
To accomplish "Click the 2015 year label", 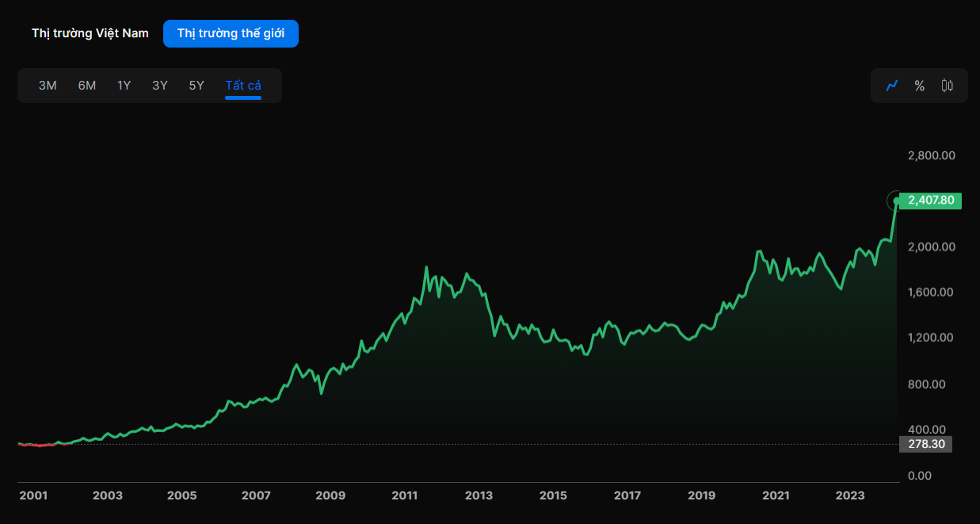I will tap(553, 495).
